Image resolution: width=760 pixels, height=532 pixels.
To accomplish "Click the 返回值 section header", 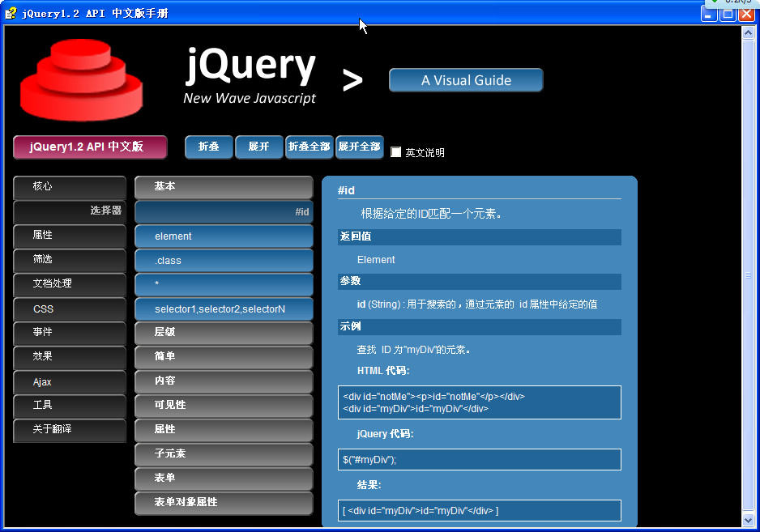I will [480, 237].
